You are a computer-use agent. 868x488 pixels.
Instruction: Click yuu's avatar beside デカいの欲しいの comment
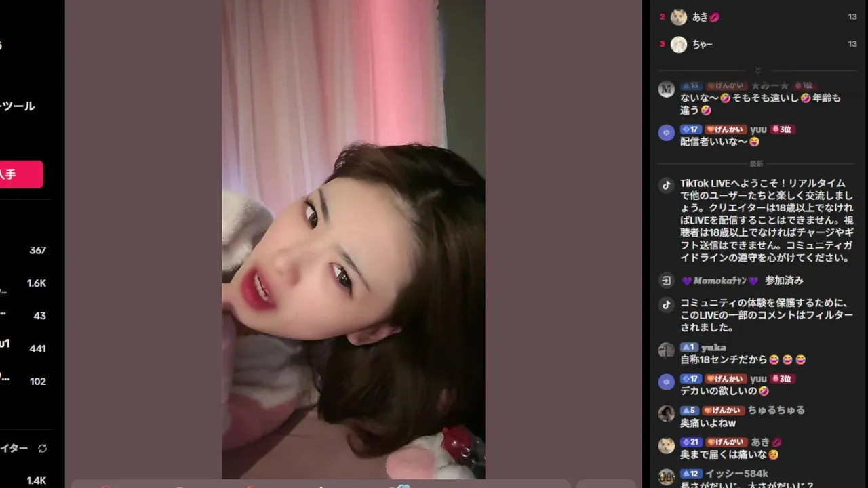(x=667, y=382)
